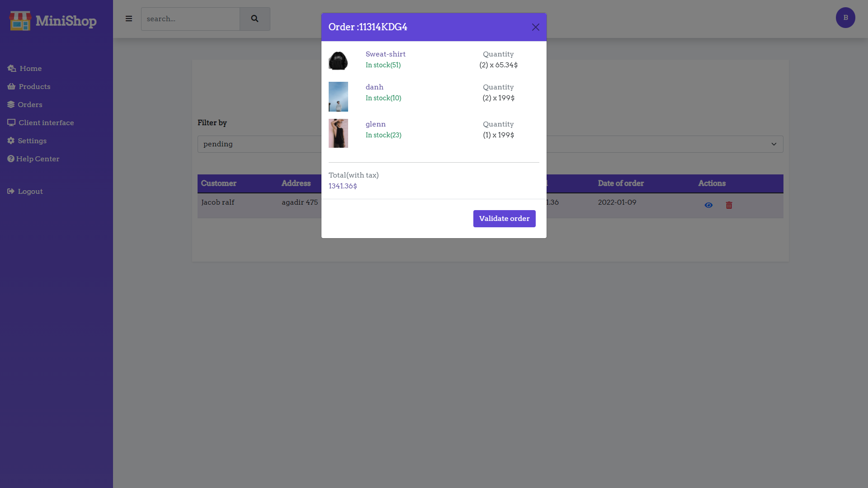868x488 pixels.
Task: Click the Help Center icon
Action: click(x=11, y=159)
